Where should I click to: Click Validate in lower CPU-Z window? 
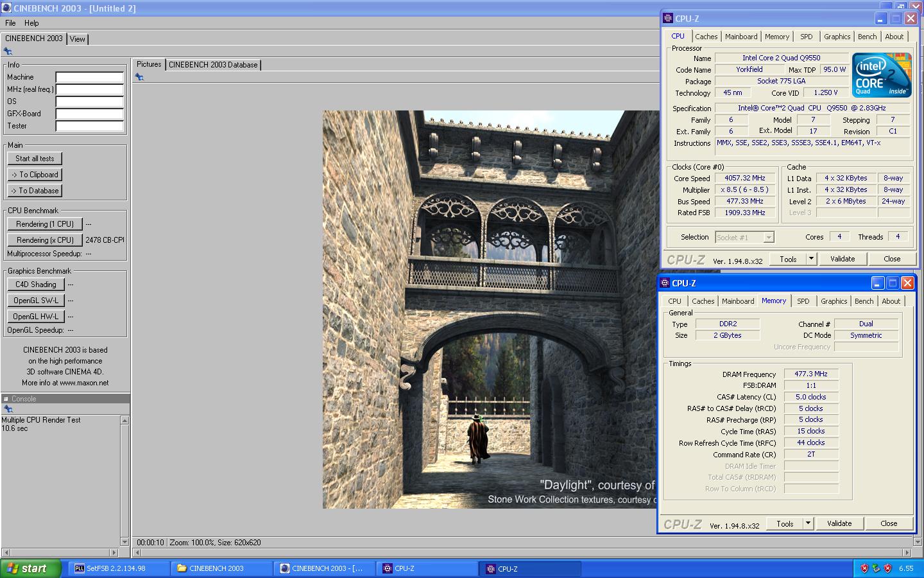pyautogui.click(x=839, y=523)
